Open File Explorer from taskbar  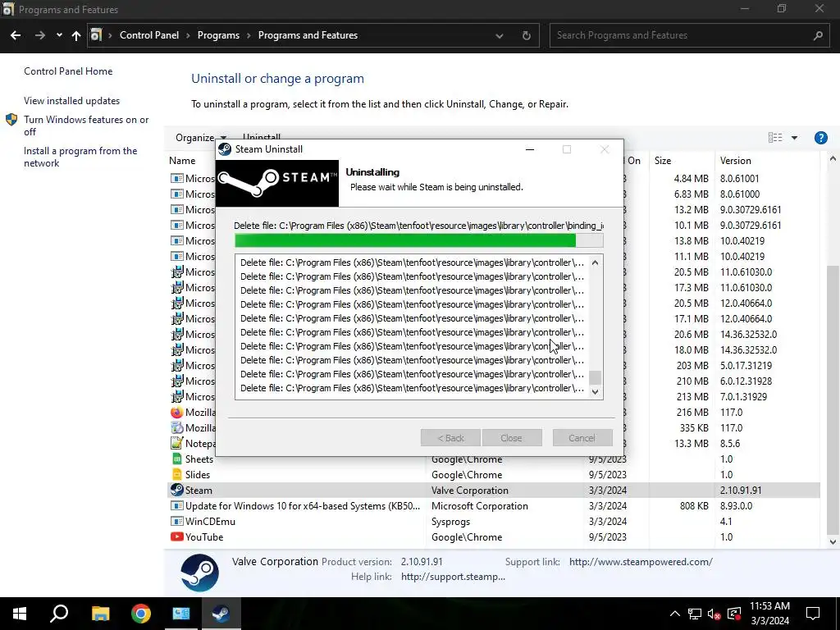[100, 614]
